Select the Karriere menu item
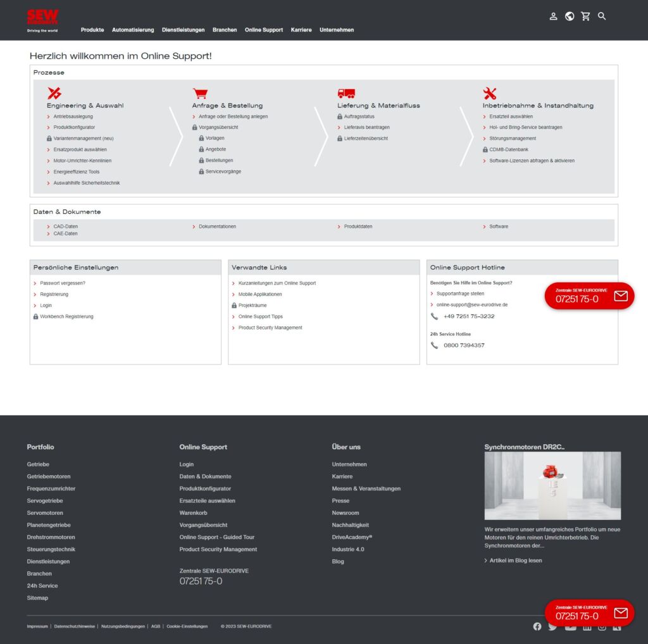648x644 pixels. [301, 30]
